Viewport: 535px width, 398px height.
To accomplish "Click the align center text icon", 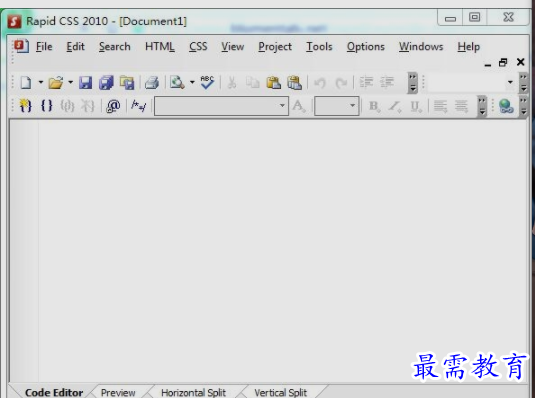I will coord(461,106).
